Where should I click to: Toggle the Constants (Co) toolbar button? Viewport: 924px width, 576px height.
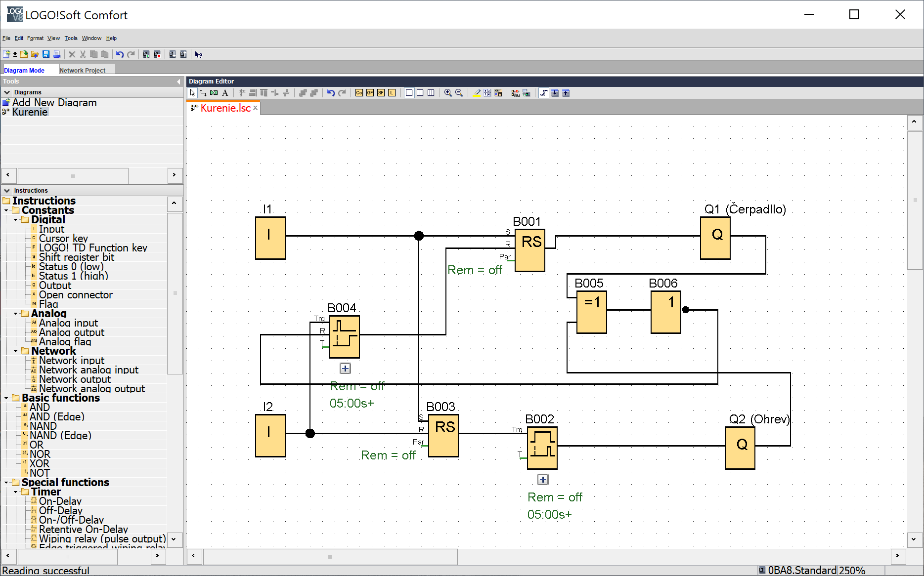click(359, 93)
